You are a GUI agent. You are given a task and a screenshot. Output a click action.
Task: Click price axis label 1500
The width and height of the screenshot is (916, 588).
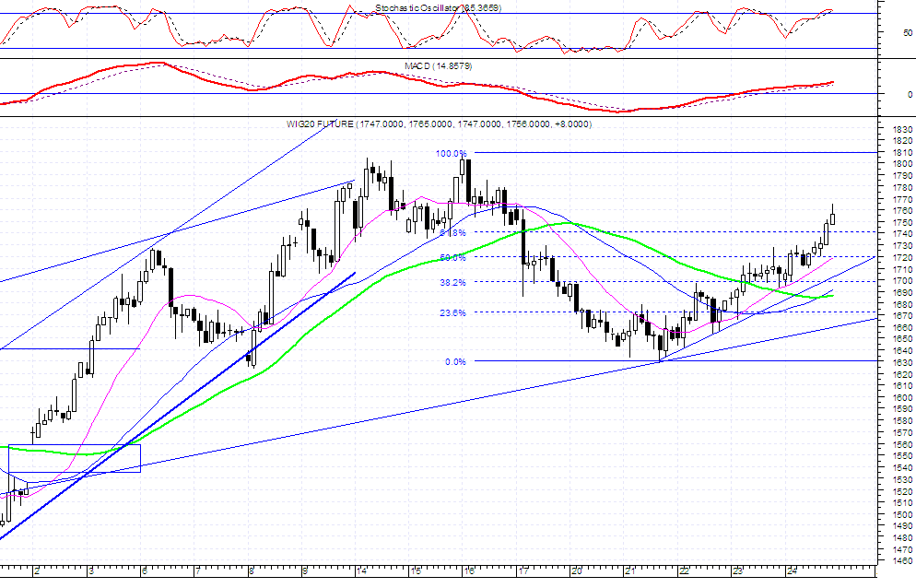(x=903, y=514)
